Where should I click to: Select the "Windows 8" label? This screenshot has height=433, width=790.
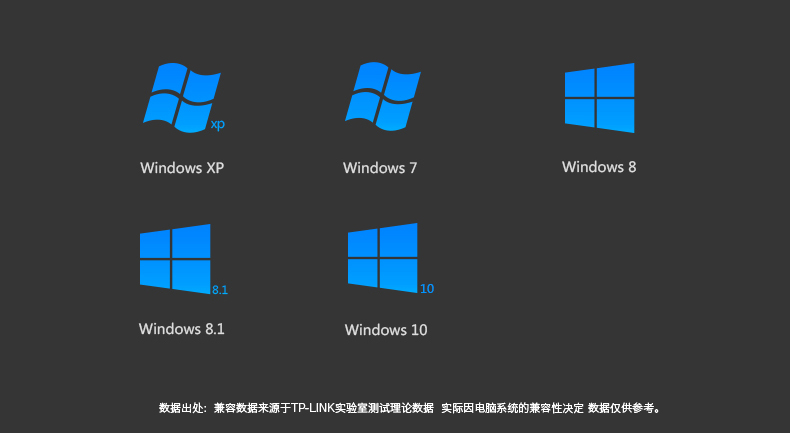click(599, 167)
